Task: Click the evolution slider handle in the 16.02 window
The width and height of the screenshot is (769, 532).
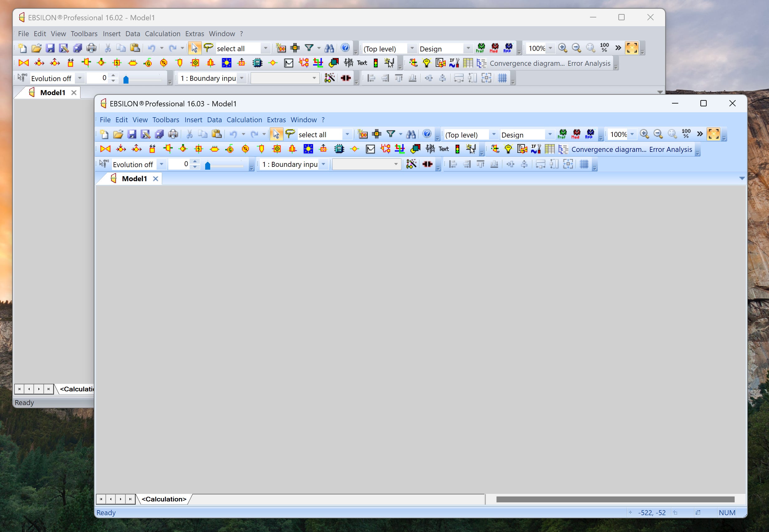Action: click(126, 80)
